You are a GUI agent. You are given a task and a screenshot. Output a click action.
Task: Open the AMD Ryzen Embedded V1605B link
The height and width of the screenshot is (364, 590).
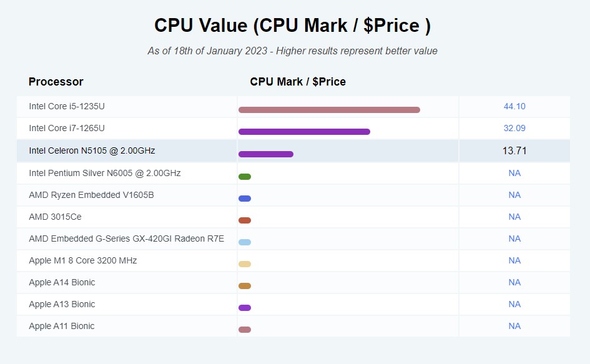pyautogui.click(x=91, y=195)
